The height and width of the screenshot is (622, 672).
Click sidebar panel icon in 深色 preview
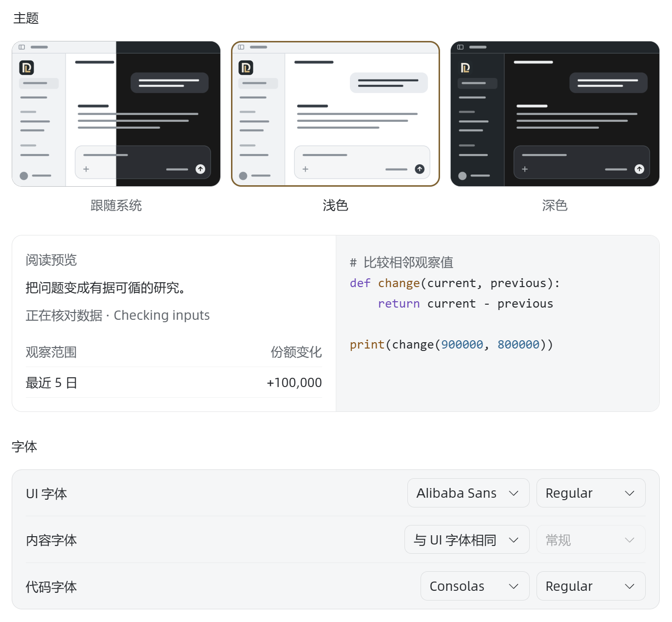point(461,47)
